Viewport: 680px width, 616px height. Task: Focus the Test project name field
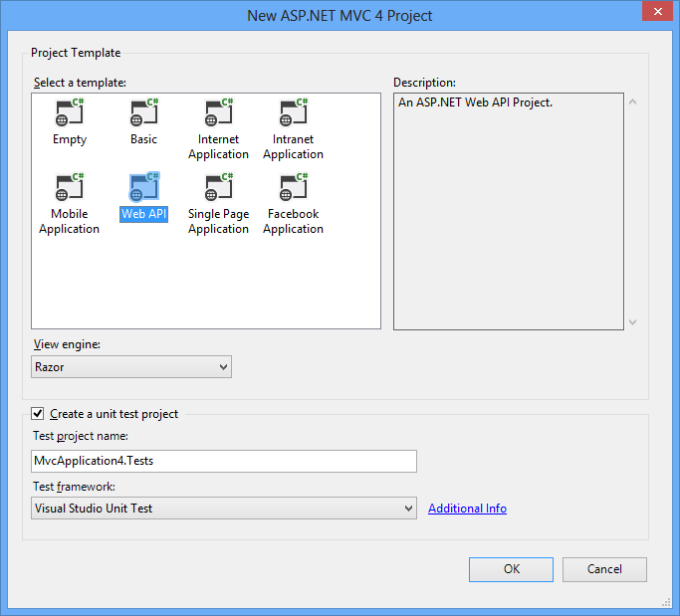point(224,461)
